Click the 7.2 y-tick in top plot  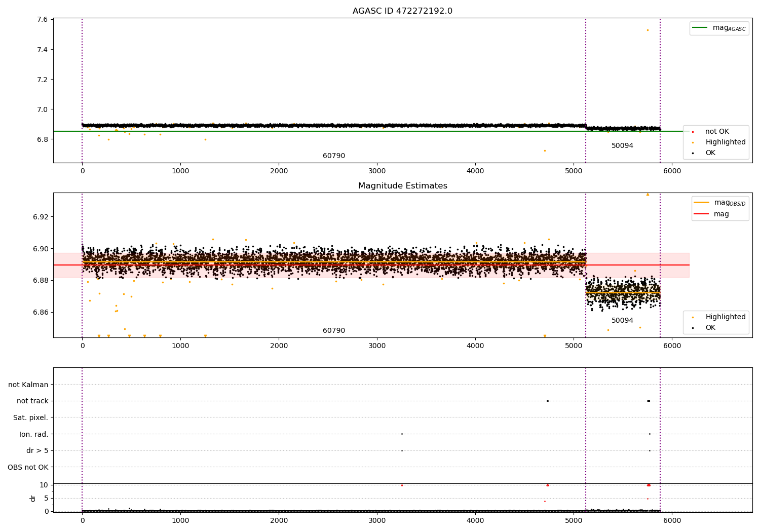click(x=43, y=80)
